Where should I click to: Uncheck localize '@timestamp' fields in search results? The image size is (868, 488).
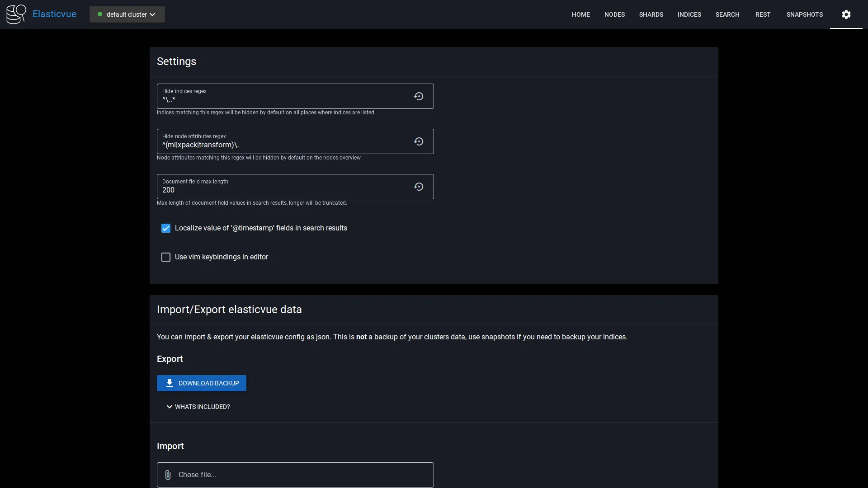click(x=165, y=228)
